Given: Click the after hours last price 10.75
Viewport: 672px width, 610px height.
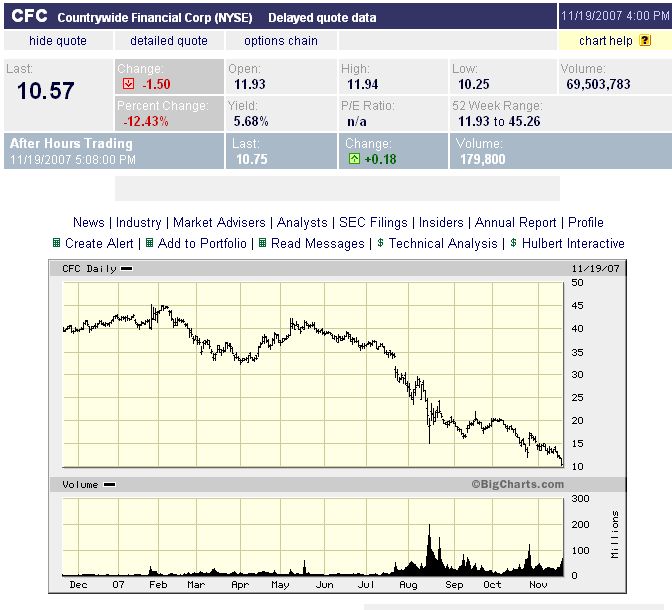Looking at the screenshot, I should [x=252, y=159].
